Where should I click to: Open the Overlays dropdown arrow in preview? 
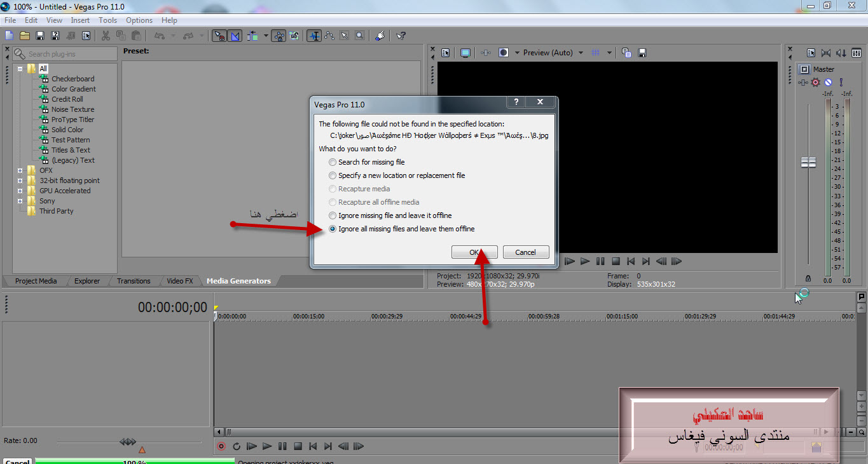point(609,53)
